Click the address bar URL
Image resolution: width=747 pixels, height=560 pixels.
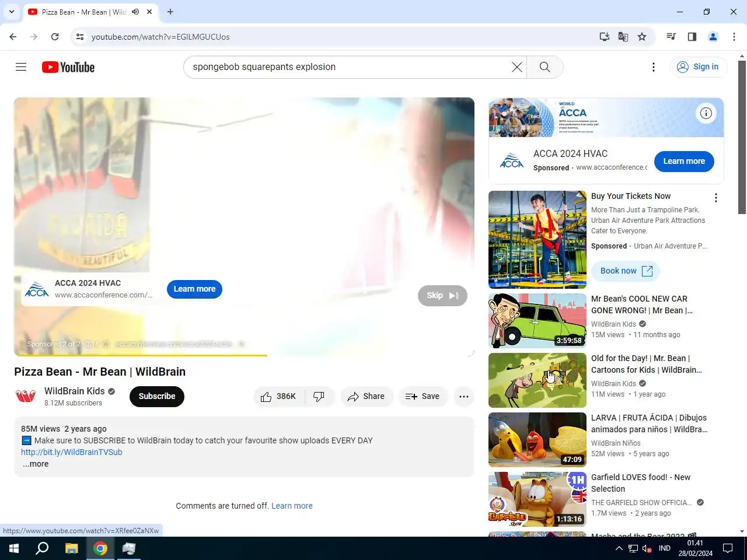click(160, 37)
